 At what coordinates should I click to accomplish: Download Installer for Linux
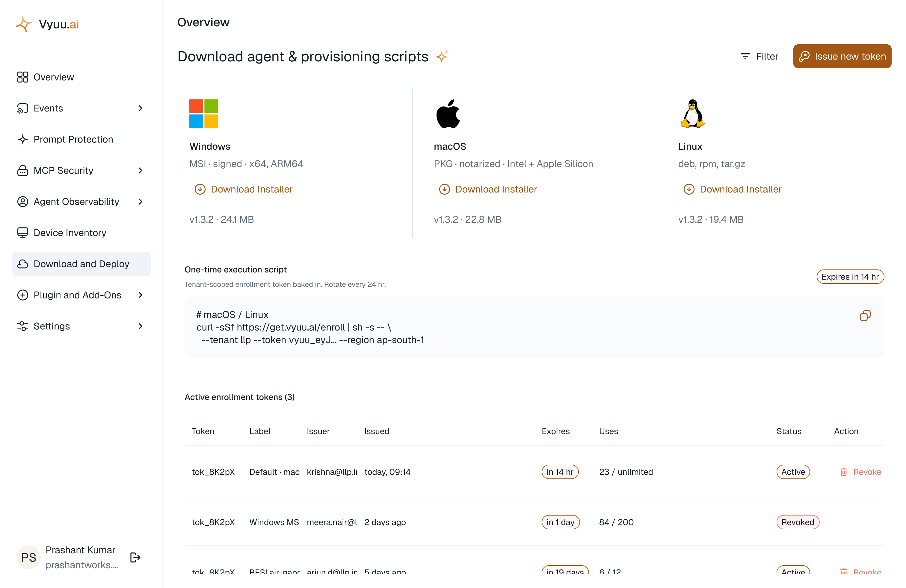[x=732, y=190]
